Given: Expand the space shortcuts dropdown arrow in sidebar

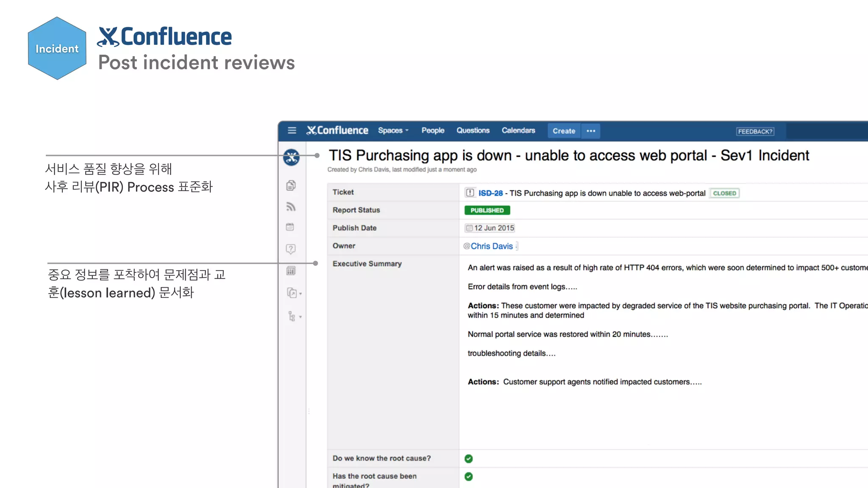Looking at the screenshot, I should [300, 294].
